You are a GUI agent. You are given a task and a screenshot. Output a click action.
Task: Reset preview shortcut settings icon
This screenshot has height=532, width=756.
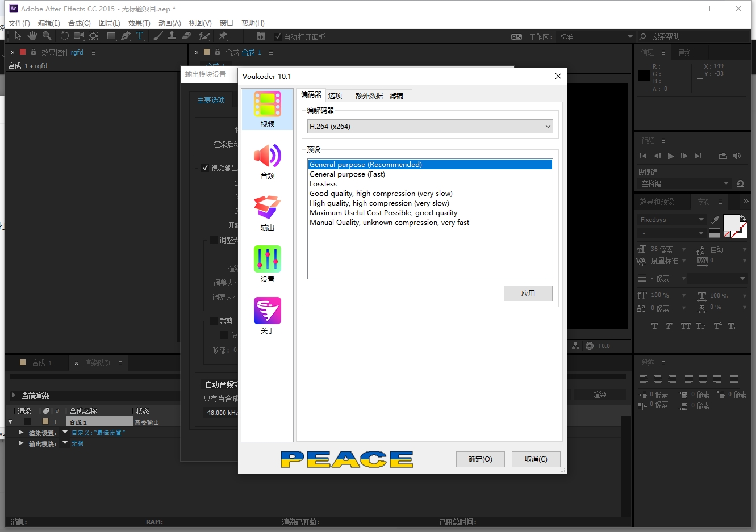(x=740, y=183)
